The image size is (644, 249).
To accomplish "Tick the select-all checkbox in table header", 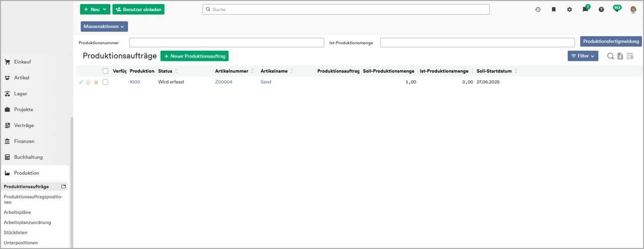I will (105, 71).
